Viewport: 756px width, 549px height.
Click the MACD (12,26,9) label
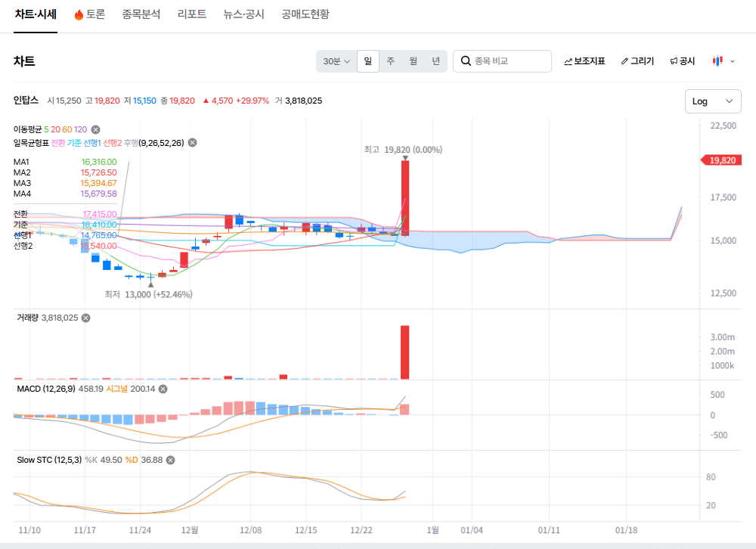tap(46, 389)
